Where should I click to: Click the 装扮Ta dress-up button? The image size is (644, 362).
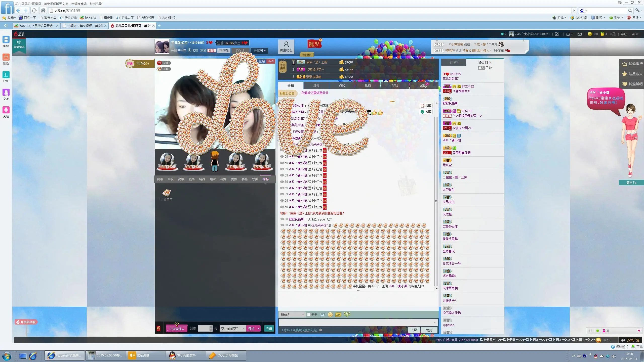pyautogui.click(x=631, y=183)
